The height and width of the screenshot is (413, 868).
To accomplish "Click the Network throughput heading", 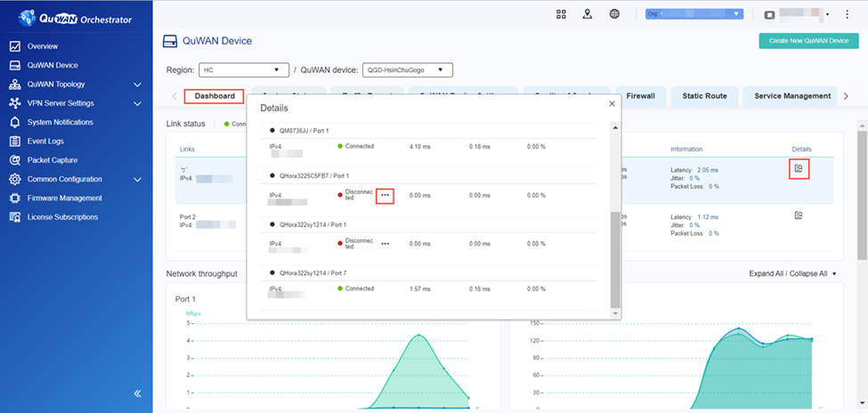I will [201, 273].
